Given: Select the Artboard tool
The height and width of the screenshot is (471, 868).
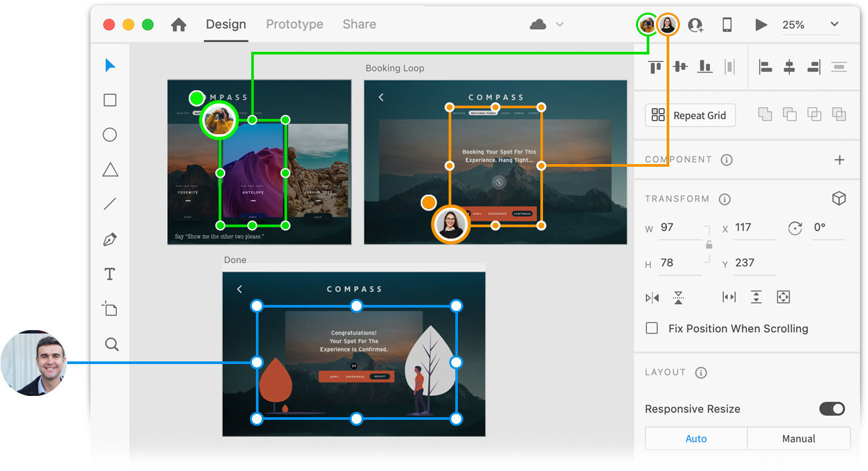Looking at the screenshot, I should [x=110, y=308].
